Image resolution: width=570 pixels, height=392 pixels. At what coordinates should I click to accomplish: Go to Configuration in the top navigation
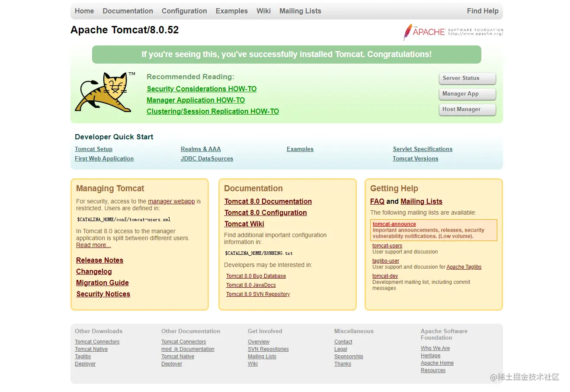184,11
